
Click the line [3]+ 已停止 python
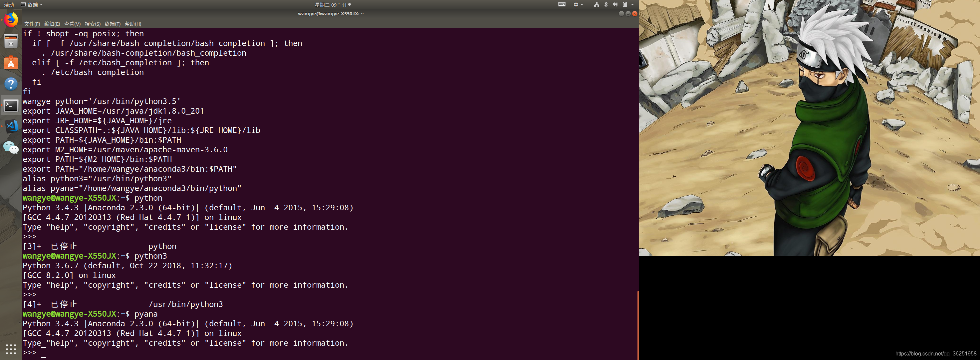point(99,246)
